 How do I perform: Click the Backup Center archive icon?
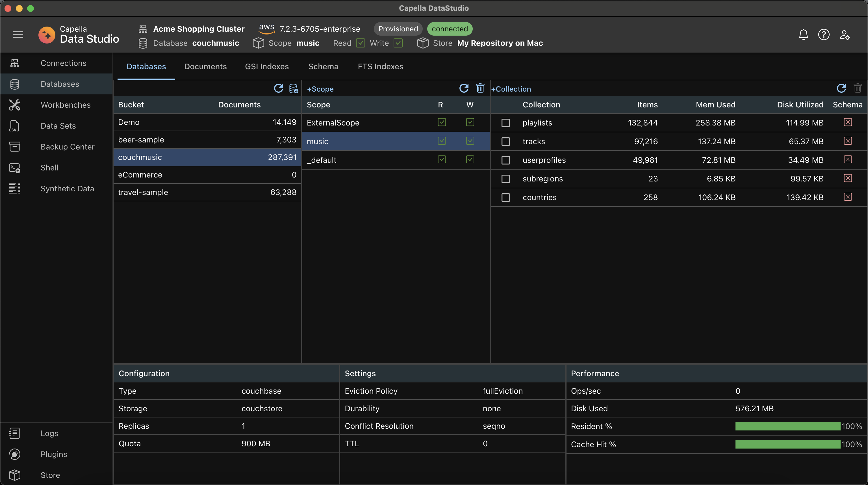pyautogui.click(x=14, y=147)
